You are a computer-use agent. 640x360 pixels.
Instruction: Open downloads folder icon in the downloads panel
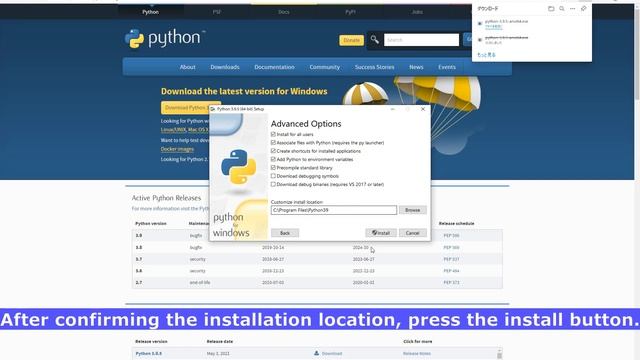click(551, 9)
